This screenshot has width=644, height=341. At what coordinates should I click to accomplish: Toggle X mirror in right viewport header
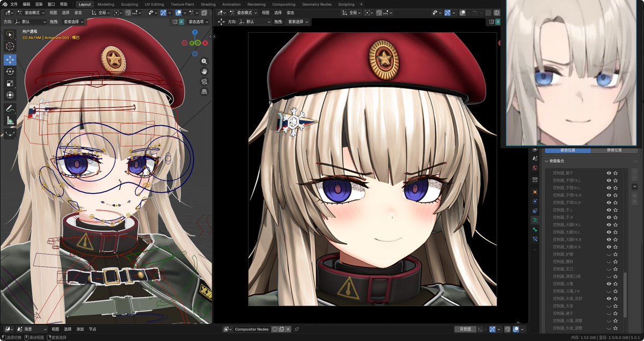[497, 22]
